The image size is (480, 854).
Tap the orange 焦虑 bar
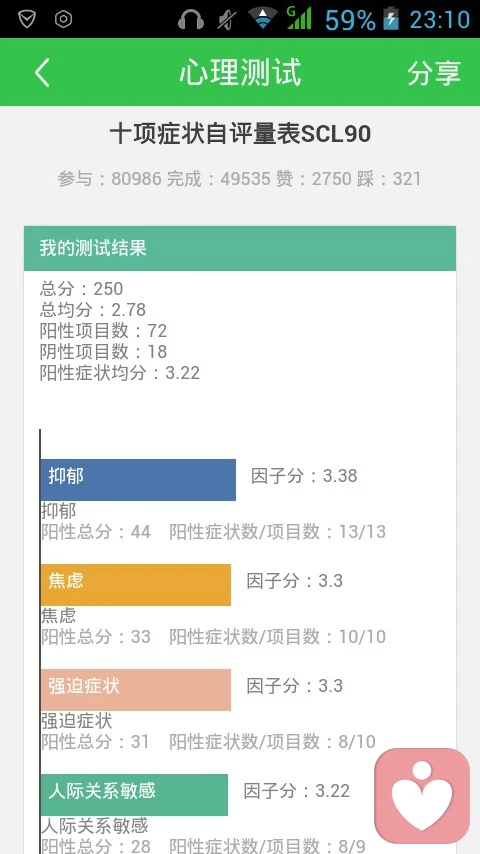(x=136, y=584)
